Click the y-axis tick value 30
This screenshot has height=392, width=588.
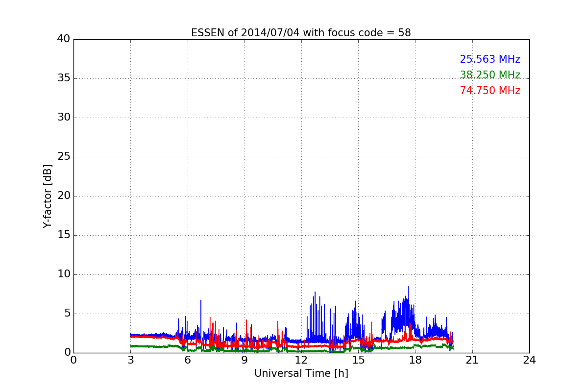(x=64, y=118)
